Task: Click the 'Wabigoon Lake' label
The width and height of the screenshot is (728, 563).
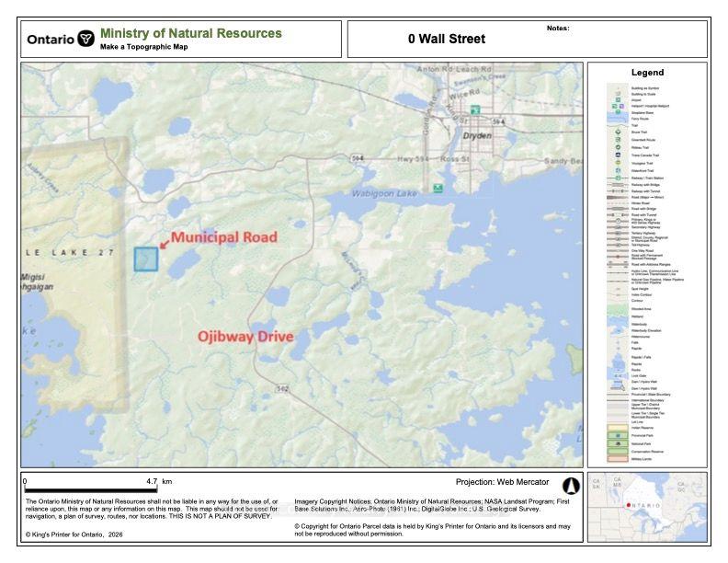Action: point(384,193)
